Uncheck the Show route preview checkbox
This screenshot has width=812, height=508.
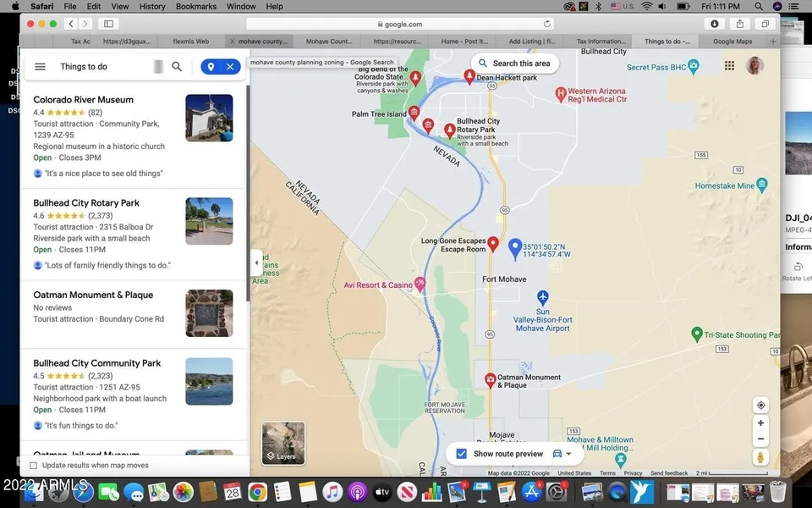[461, 454]
